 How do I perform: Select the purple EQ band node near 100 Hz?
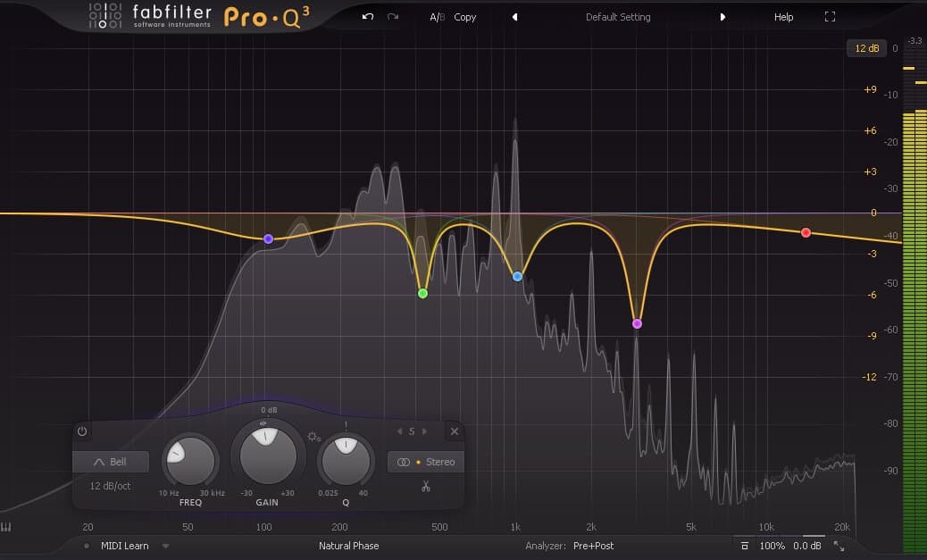[269, 238]
